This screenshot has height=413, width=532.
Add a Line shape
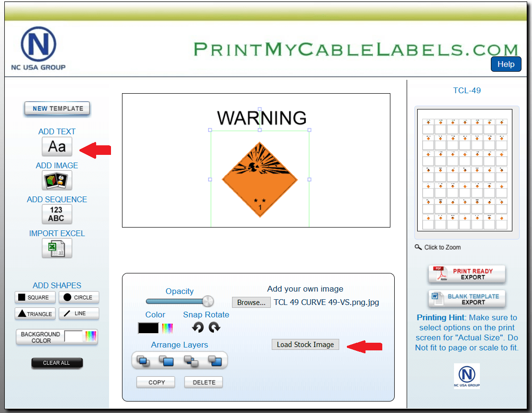click(x=79, y=314)
